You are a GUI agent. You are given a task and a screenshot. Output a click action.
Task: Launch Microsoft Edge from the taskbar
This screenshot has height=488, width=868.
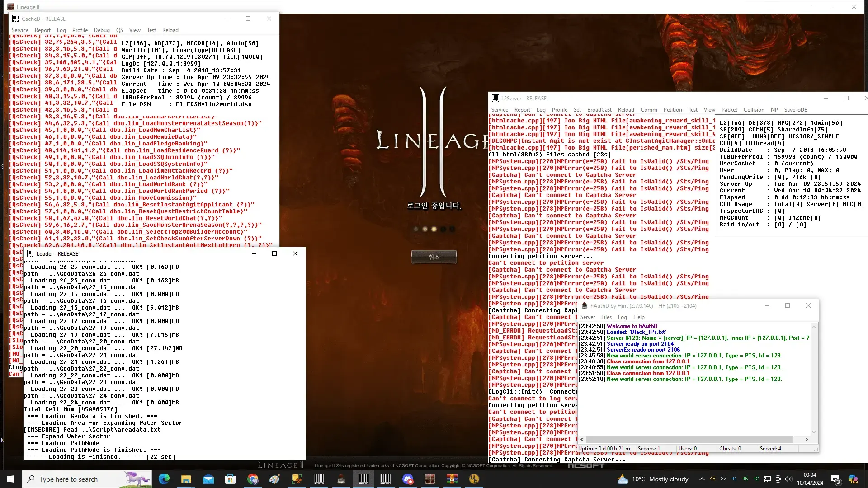pos(164,479)
